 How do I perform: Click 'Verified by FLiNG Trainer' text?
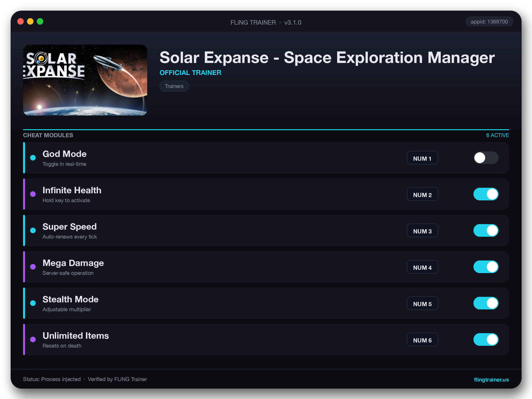click(117, 379)
